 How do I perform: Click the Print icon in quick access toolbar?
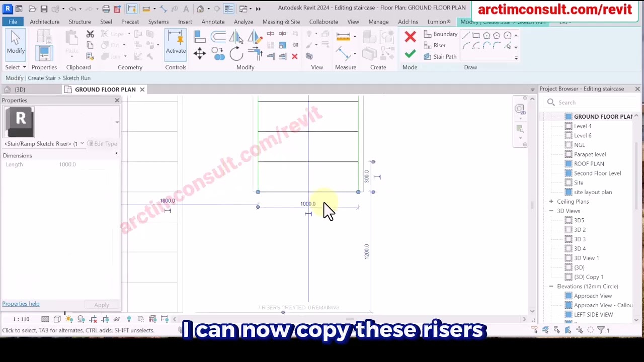[x=106, y=9]
